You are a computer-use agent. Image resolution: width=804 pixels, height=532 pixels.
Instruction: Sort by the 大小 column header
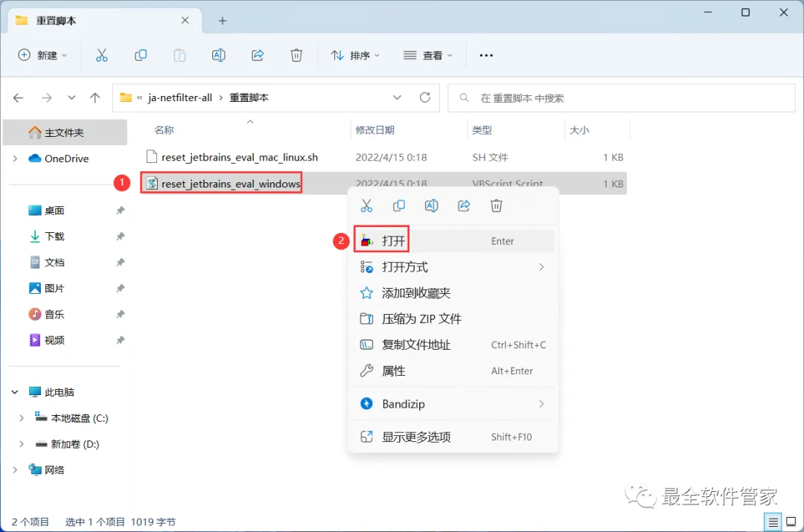click(x=579, y=130)
